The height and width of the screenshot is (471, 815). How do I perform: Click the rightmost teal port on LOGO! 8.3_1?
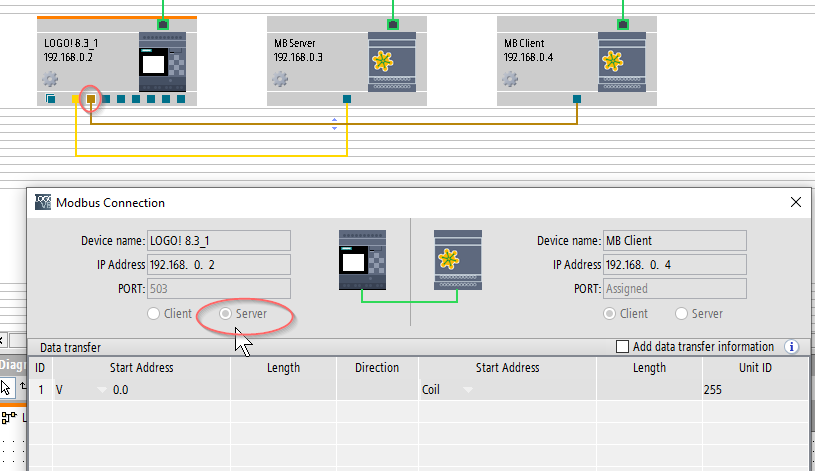pyautogui.click(x=181, y=99)
